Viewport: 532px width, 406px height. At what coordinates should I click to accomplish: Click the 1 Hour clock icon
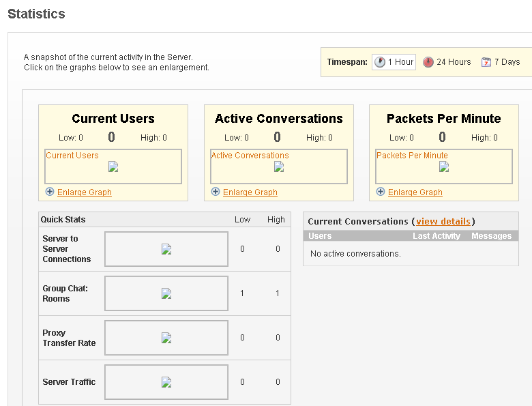[x=380, y=62]
